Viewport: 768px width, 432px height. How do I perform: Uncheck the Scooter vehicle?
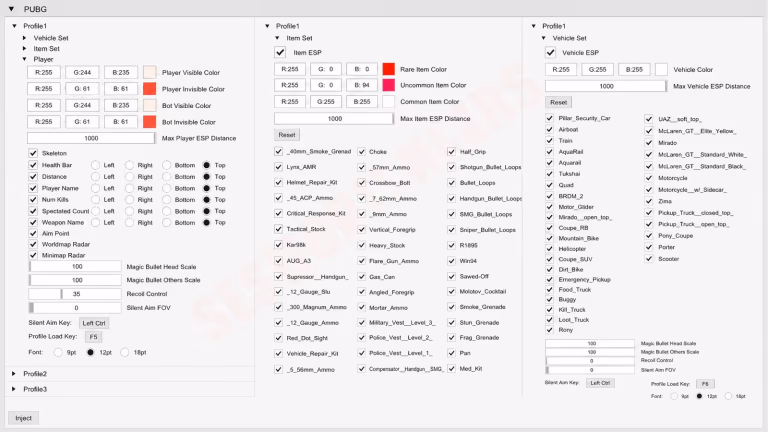coord(648,259)
